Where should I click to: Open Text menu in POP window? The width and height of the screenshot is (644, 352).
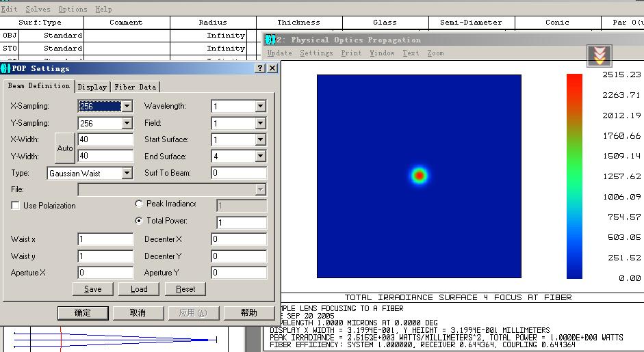[411, 53]
